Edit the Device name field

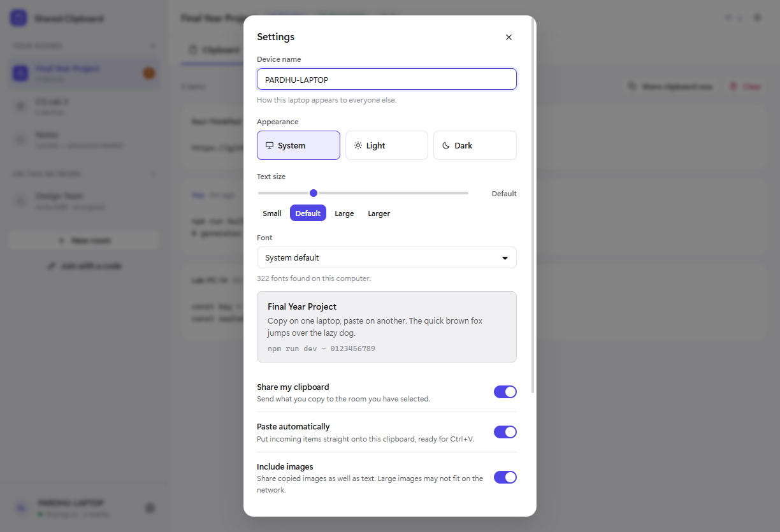pos(387,79)
